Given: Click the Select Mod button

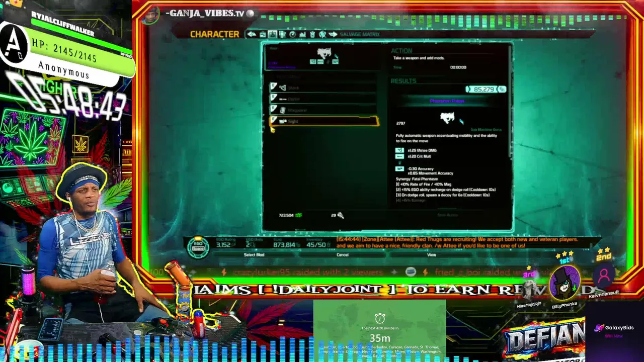Looking at the screenshot, I should click(254, 255).
